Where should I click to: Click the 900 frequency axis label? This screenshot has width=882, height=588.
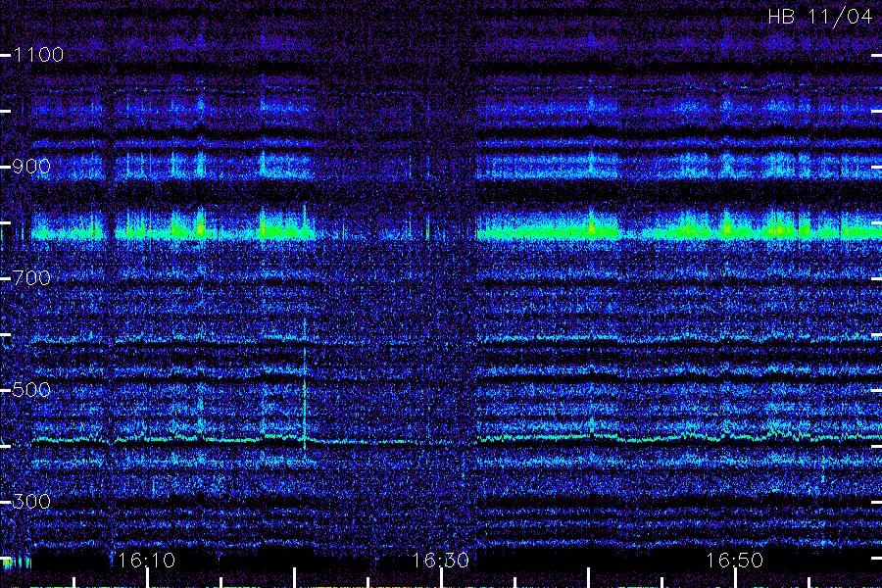coord(31,166)
